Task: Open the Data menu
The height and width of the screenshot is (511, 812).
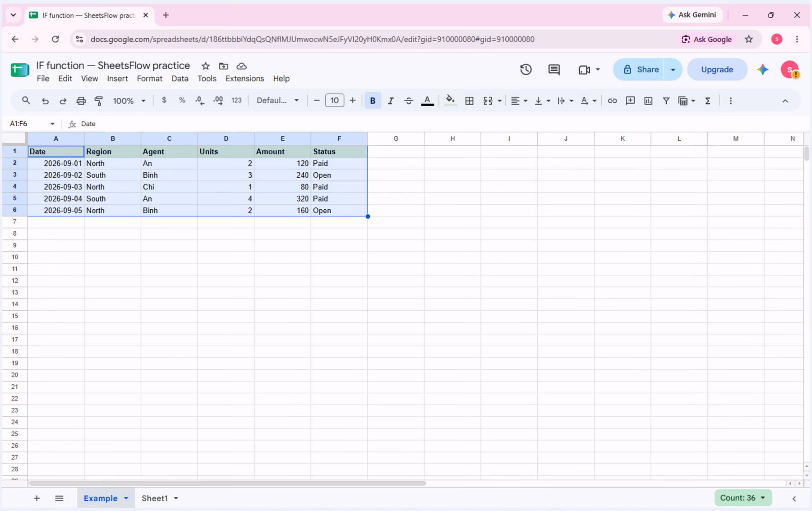Action: 180,78
